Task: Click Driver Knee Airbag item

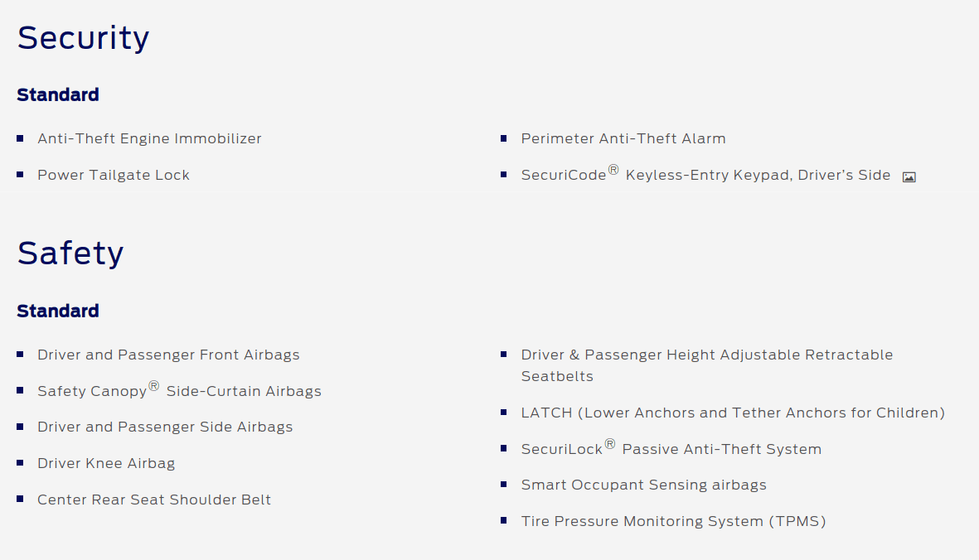Action: 106,463
